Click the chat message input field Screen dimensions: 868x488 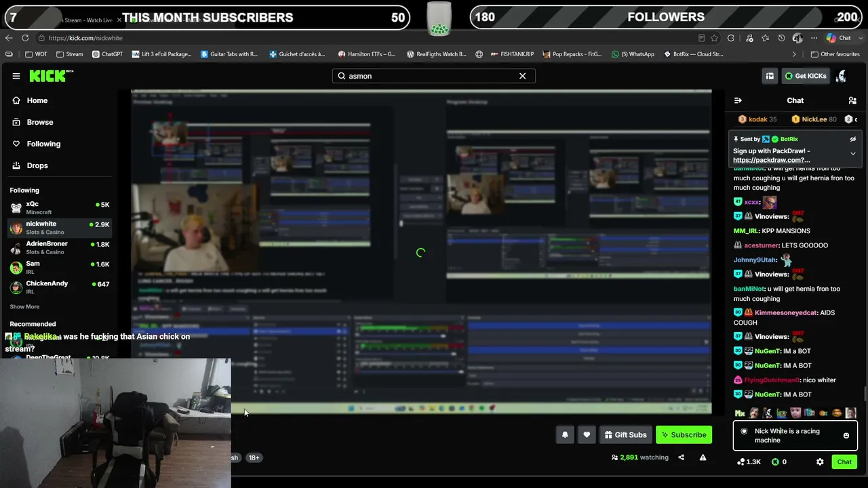click(795, 436)
